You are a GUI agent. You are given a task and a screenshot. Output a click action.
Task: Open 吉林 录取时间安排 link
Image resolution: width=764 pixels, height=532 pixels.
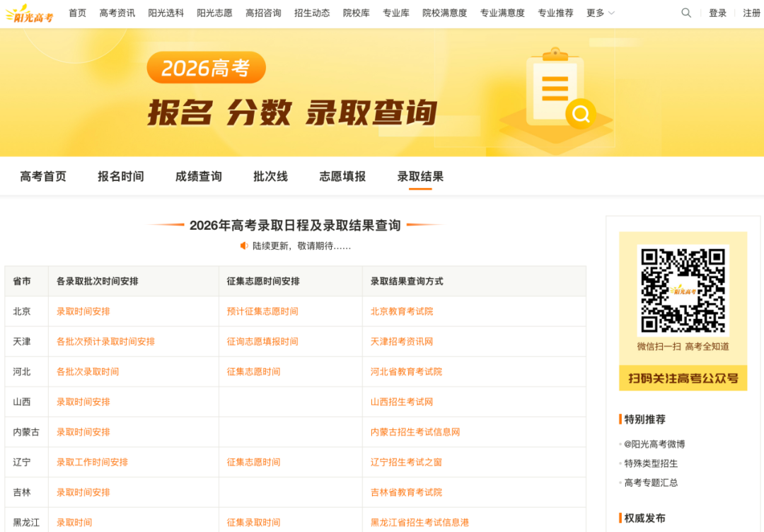pyautogui.click(x=83, y=492)
